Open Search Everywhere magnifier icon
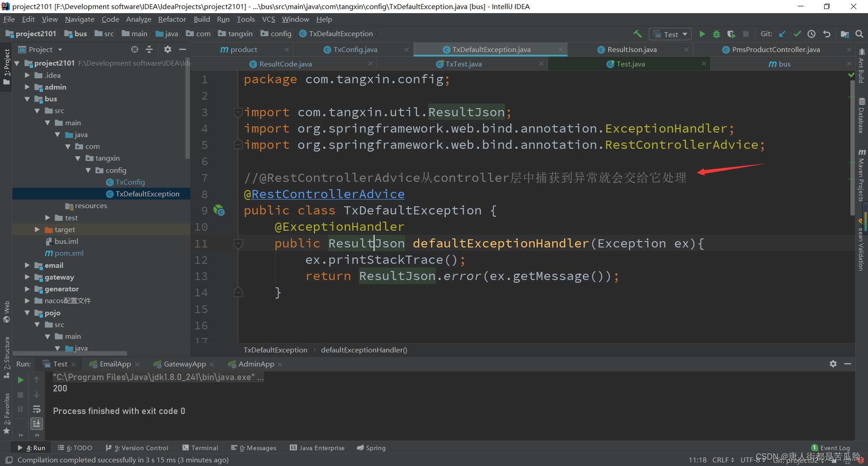 coord(859,34)
